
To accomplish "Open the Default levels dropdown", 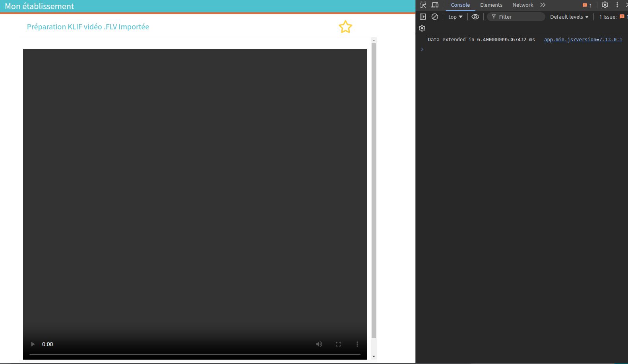I will (569, 17).
